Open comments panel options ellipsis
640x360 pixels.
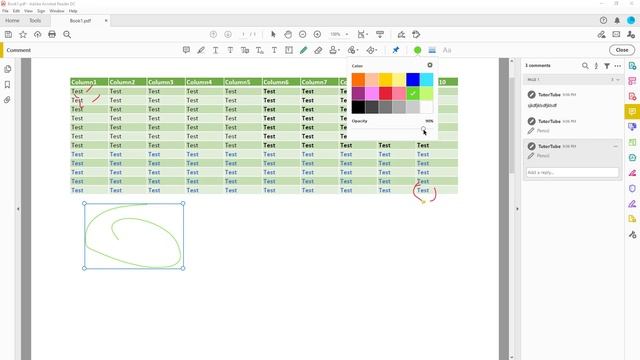pos(618,65)
